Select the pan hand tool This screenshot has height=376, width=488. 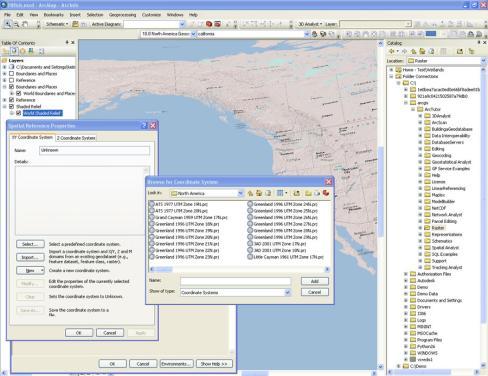point(25,24)
